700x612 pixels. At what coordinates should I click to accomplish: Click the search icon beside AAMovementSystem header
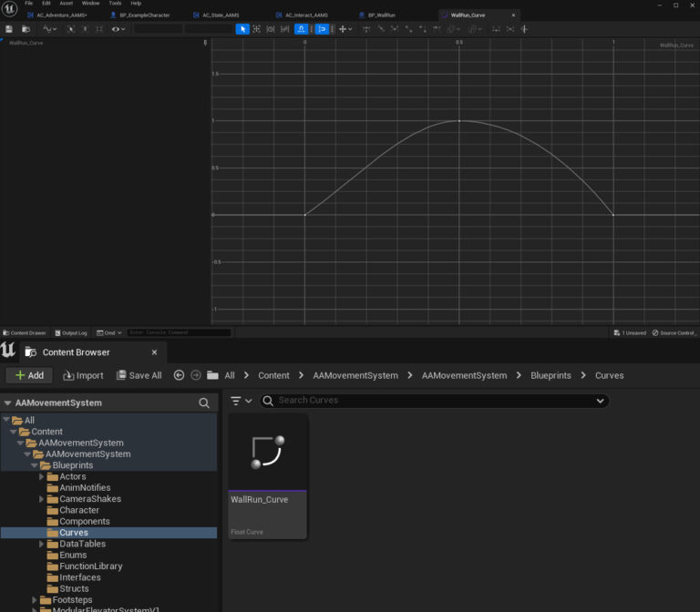[x=204, y=403]
